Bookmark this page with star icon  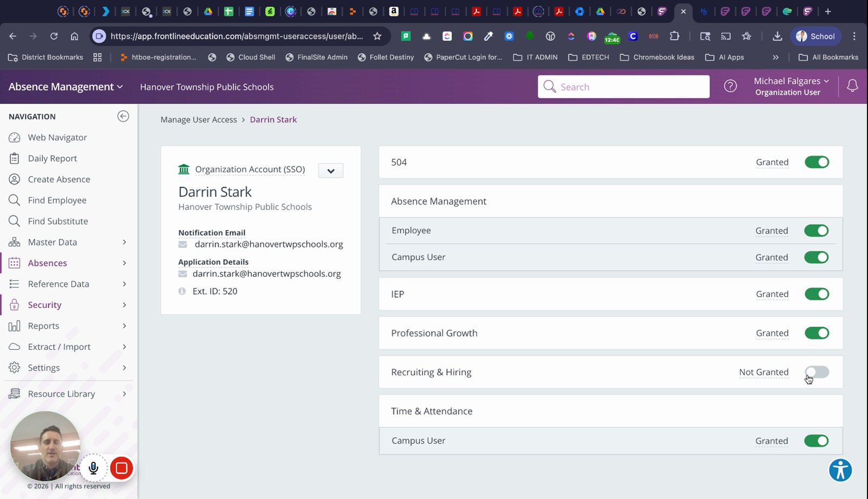(377, 36)
